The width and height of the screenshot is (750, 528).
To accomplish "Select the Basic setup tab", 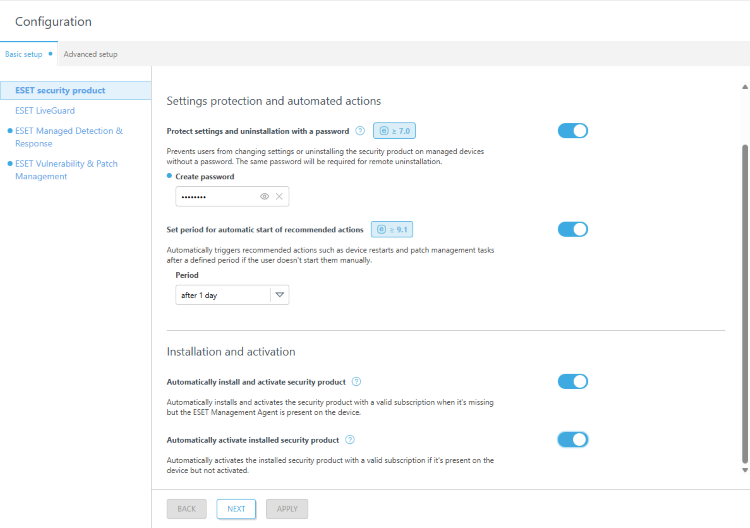I will click(x=24, y=54).
